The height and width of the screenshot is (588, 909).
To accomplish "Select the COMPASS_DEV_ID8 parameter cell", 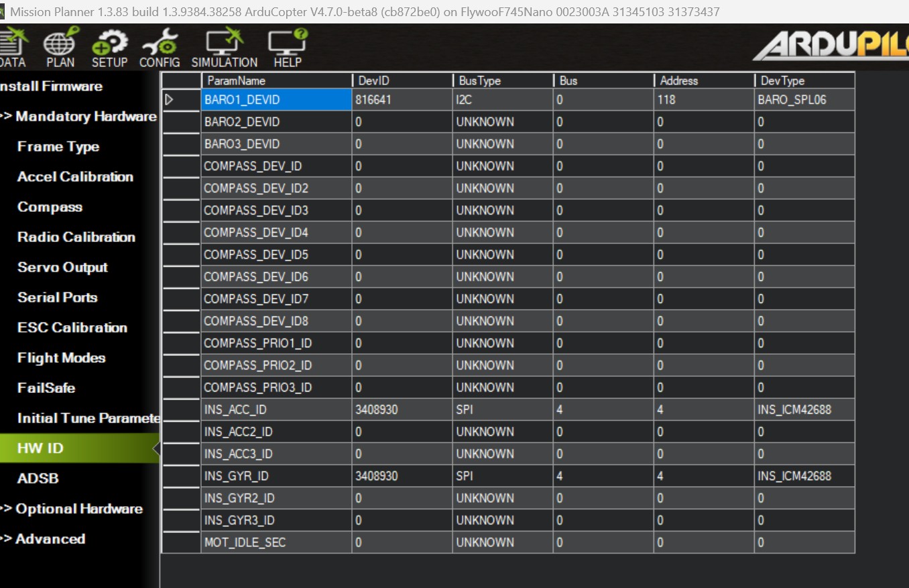I will click(x=277, y=321).
